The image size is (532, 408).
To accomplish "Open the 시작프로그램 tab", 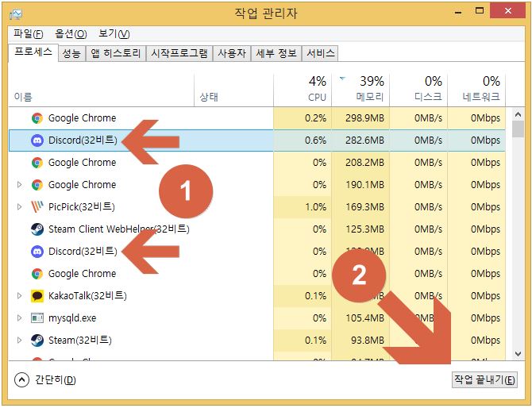I will (179, 54).
